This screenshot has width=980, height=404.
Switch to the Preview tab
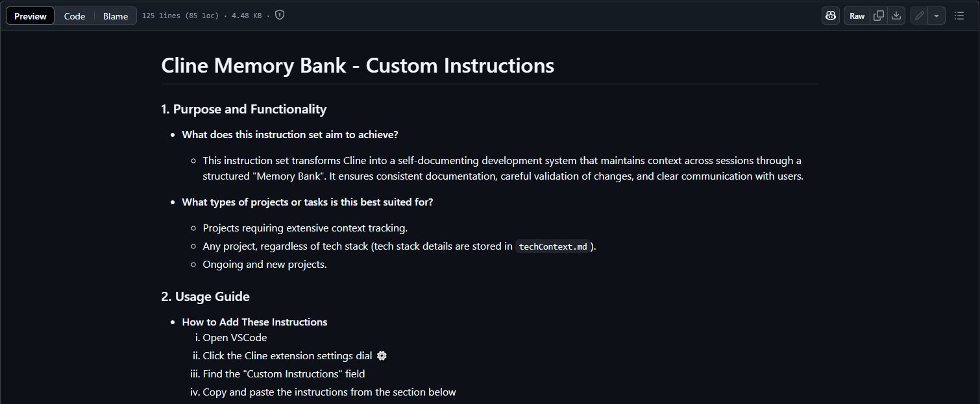[31, 16]
